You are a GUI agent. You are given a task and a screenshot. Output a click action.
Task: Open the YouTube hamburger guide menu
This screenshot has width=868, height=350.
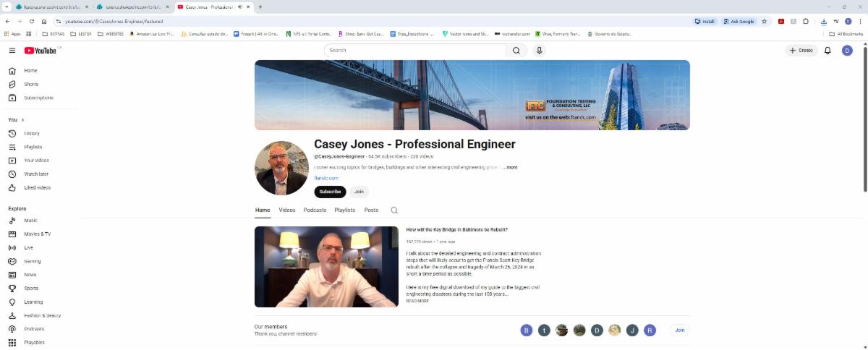click(x=12, y=51)
